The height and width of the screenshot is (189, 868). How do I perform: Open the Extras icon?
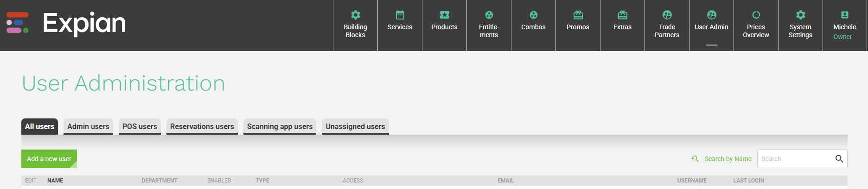tap(622, 15)
